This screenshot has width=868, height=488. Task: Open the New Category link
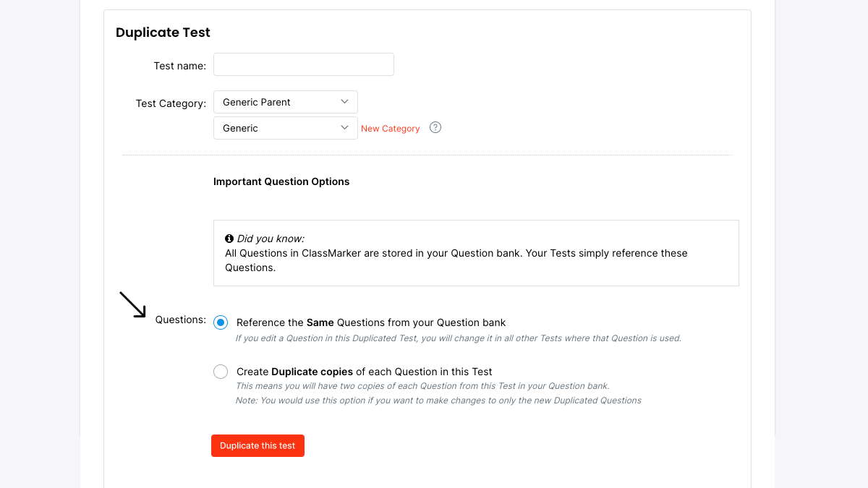pos(390,129)
